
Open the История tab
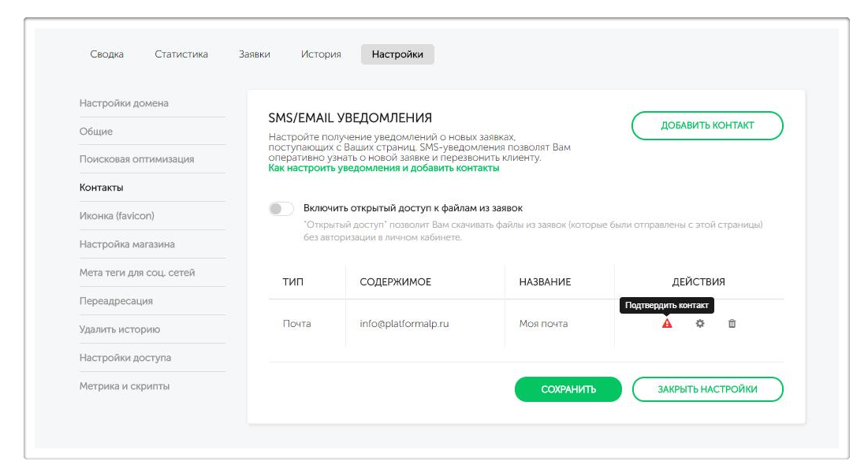click(x=321, y=54)
